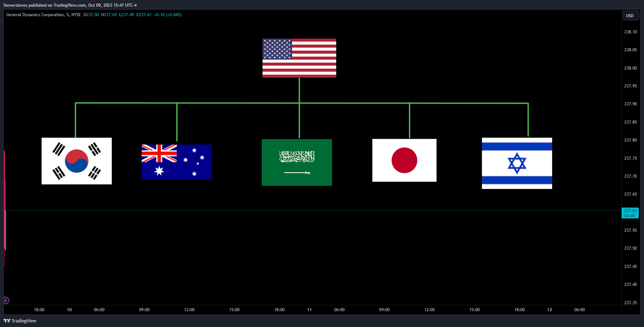644x327 pixels.
Task: Click the Steversteves published header text
Action: [70, 5]
